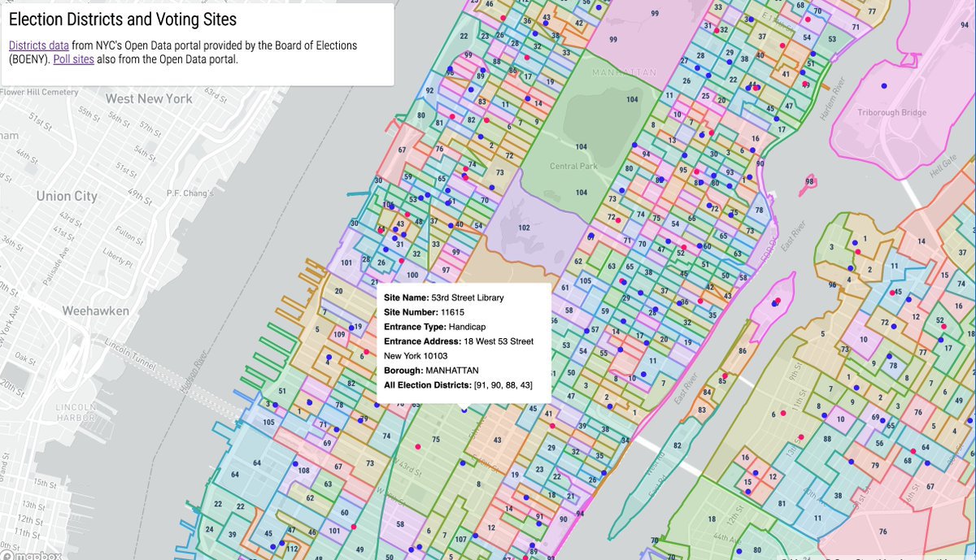Viewport: 976px width, 560px height.
Task: Click the blue marker in the Triborough Bridge district
Action: (883, 85)
